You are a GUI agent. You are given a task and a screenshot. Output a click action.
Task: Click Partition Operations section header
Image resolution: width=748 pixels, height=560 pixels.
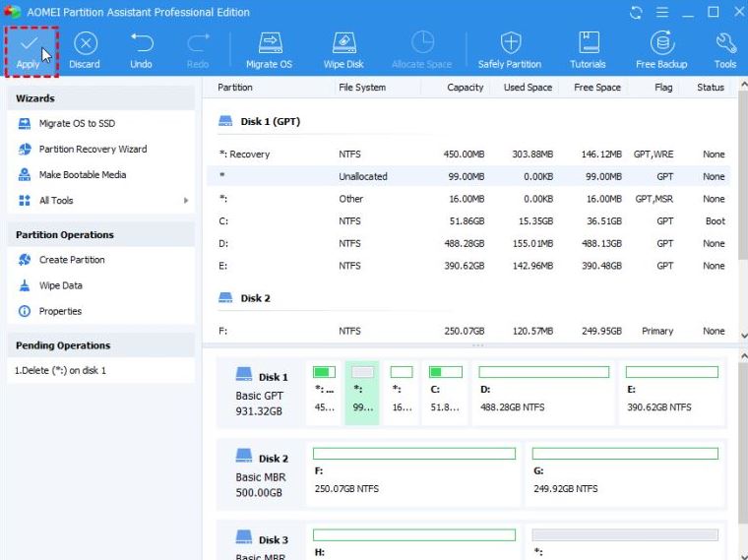[100, 234]
